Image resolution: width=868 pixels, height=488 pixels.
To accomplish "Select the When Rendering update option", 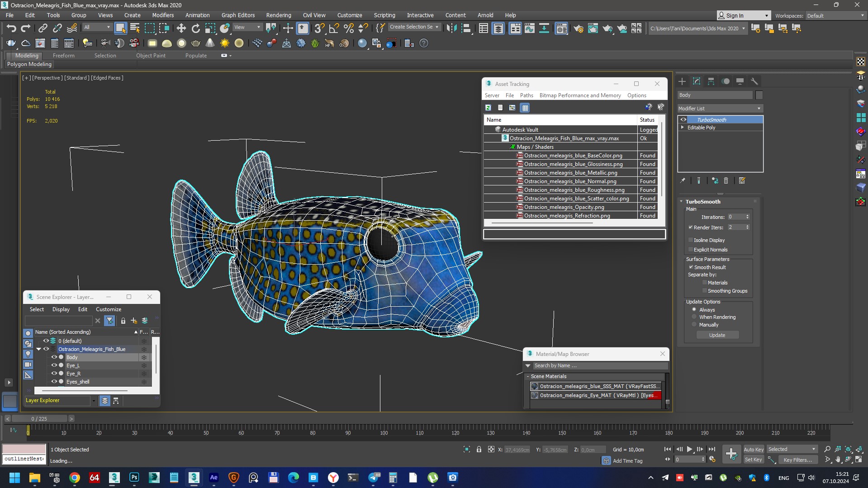I will [694, 317].
